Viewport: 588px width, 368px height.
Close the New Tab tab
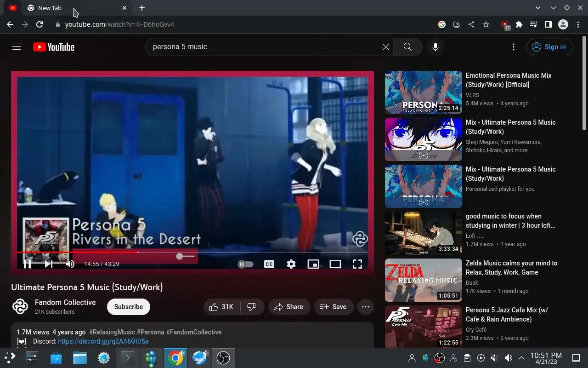pos(124,8)
